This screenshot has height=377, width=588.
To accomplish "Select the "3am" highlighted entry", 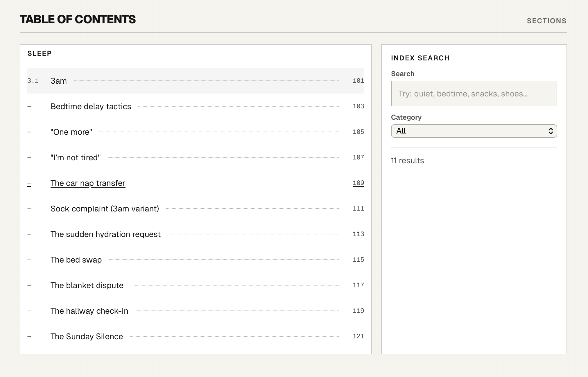I will 58,81.
